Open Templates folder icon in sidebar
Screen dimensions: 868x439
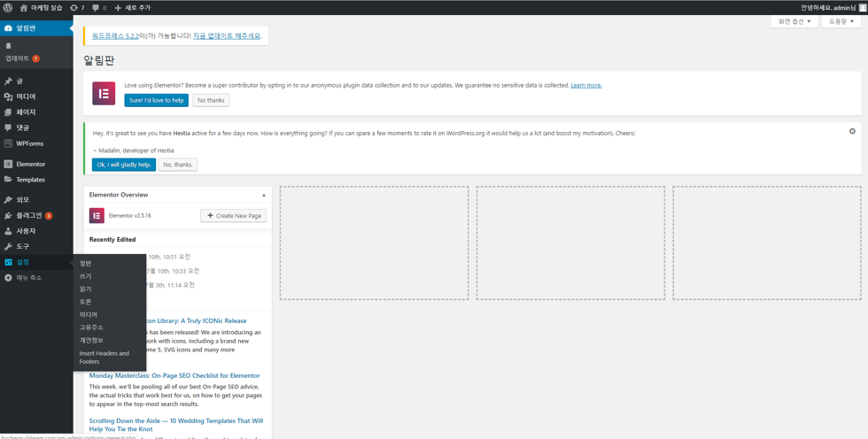coord(8,180)
